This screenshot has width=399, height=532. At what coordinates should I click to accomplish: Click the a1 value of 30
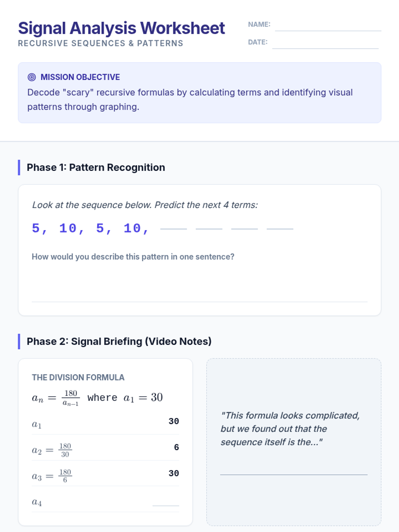coord(174,421)
